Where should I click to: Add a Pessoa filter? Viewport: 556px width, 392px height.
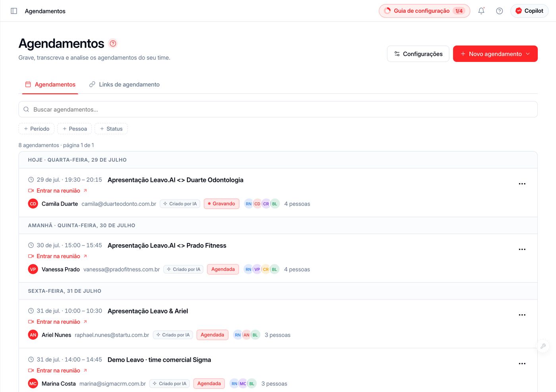tap(75, 129)
